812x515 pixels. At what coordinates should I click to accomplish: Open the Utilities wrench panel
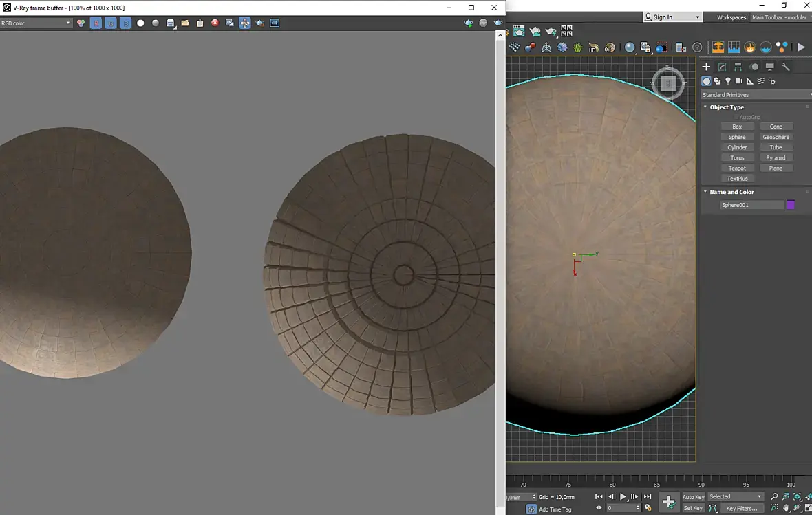pos(785,67)
